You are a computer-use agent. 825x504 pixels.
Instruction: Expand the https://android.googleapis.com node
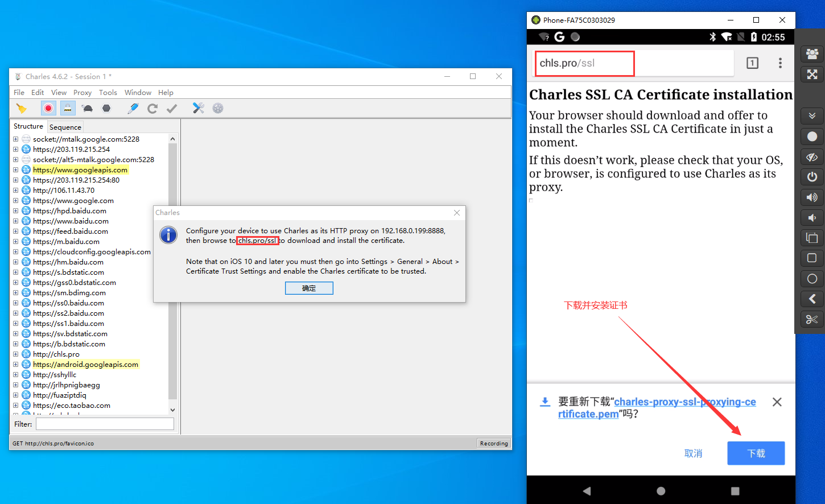click(x=16, y=364)
